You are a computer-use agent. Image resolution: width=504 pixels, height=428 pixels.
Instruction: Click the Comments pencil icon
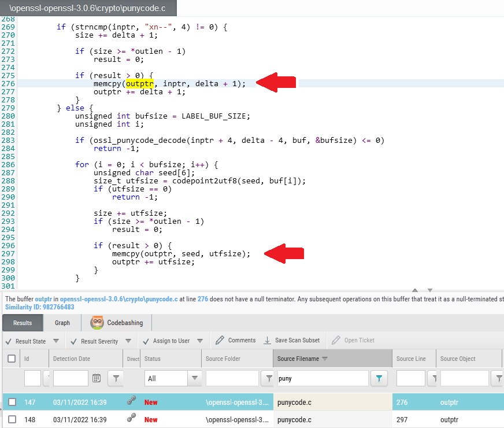[220, 340]
